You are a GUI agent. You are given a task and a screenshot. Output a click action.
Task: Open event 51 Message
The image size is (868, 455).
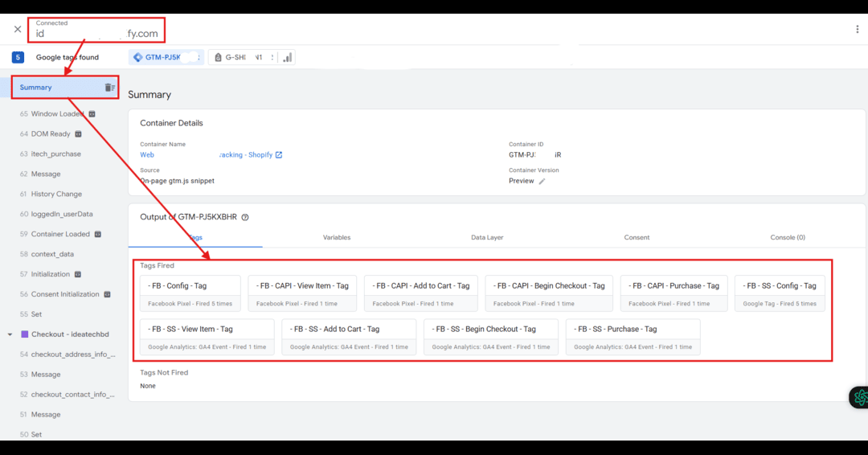[x=40, y=414]
